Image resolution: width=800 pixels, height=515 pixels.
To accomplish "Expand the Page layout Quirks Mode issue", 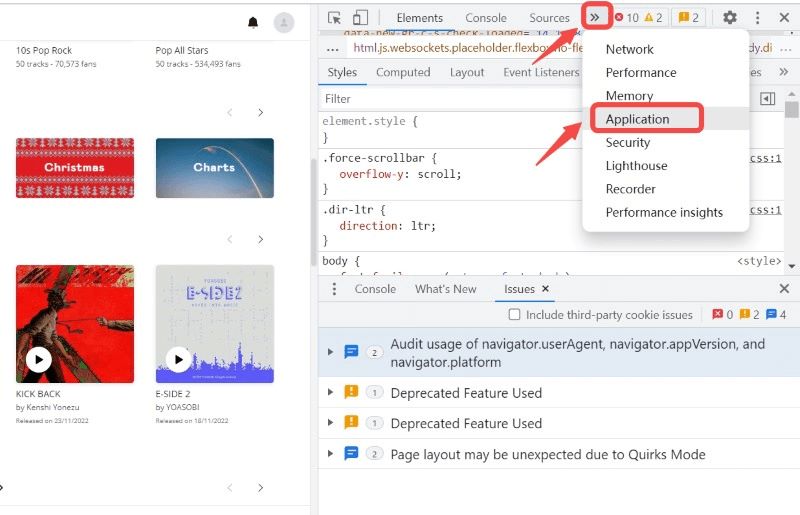I will (330, 454).
